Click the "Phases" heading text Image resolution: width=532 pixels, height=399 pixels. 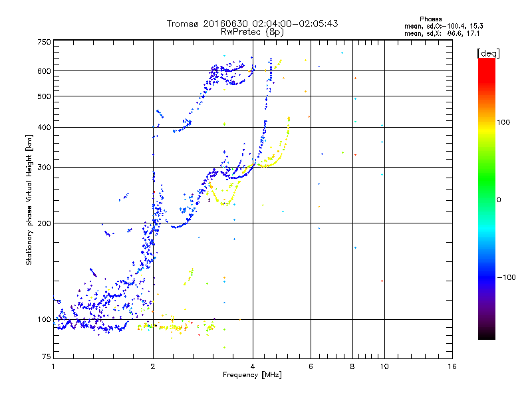430,19
